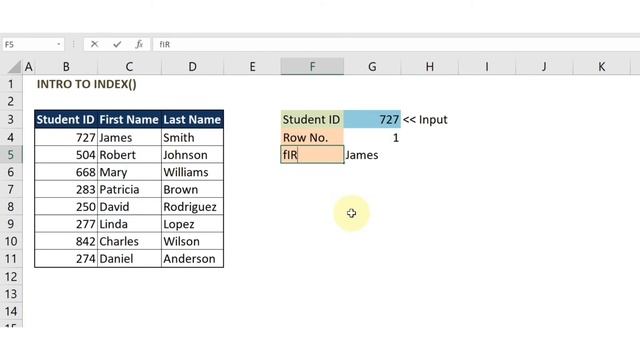
Task: Select the James result cell in column G
Action: [372, 155]
